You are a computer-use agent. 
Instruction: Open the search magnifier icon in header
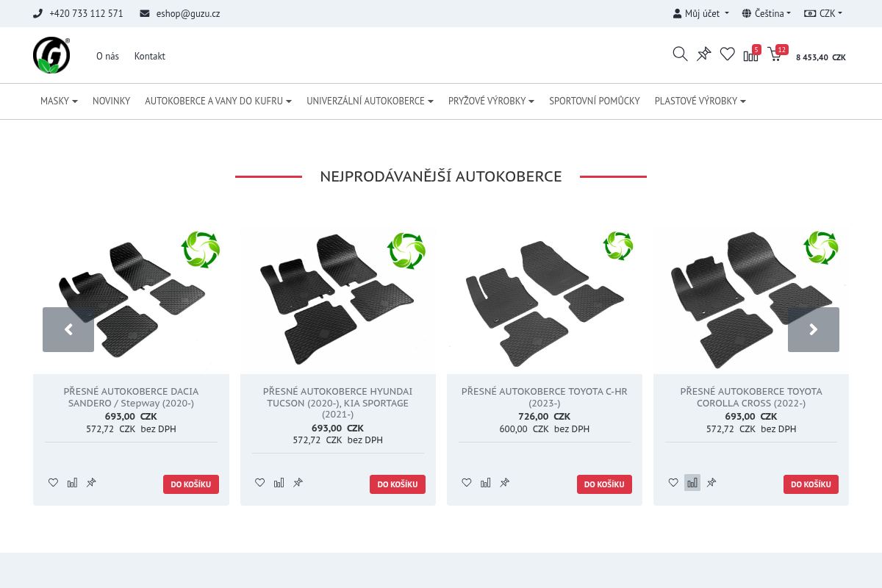coord(680,54)
